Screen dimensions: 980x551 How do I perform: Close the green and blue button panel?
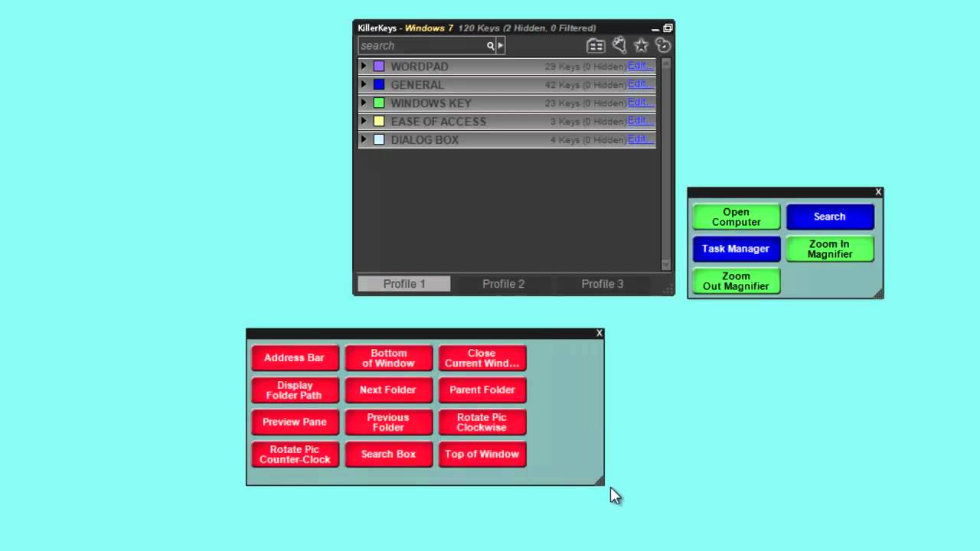click(x=878, y=192)
